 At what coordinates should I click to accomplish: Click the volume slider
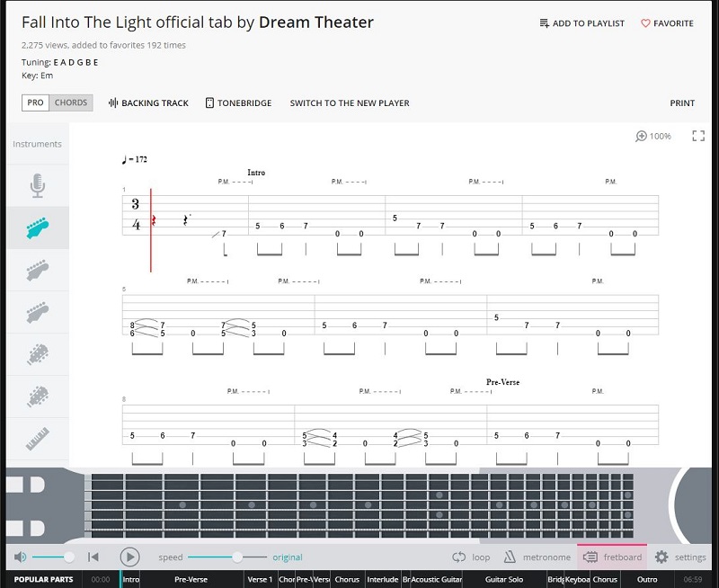point(53,557)
